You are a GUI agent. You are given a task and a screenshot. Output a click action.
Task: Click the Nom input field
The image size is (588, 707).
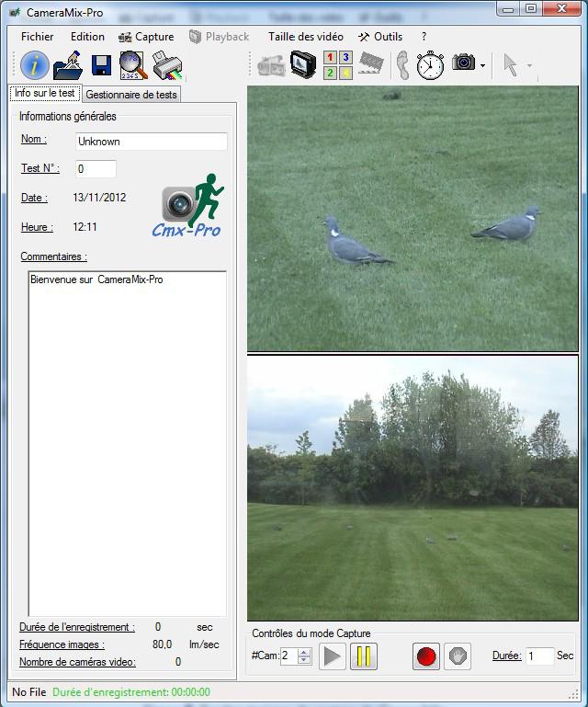coord(152,142)
